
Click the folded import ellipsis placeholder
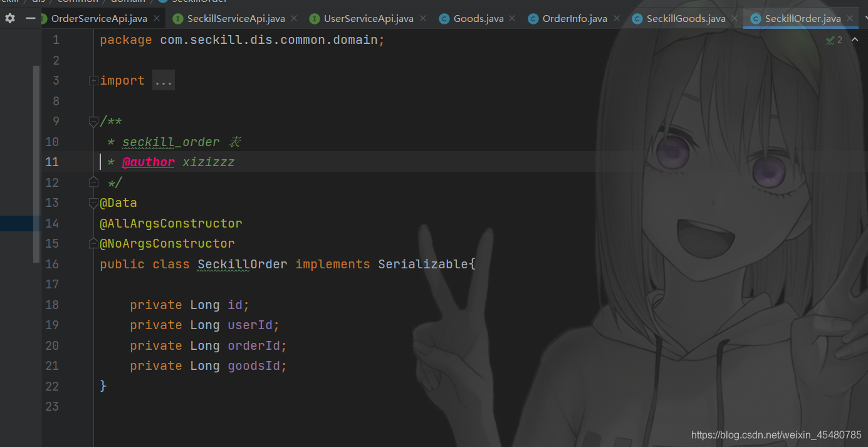pyautogui.click(x=164, y=81)
